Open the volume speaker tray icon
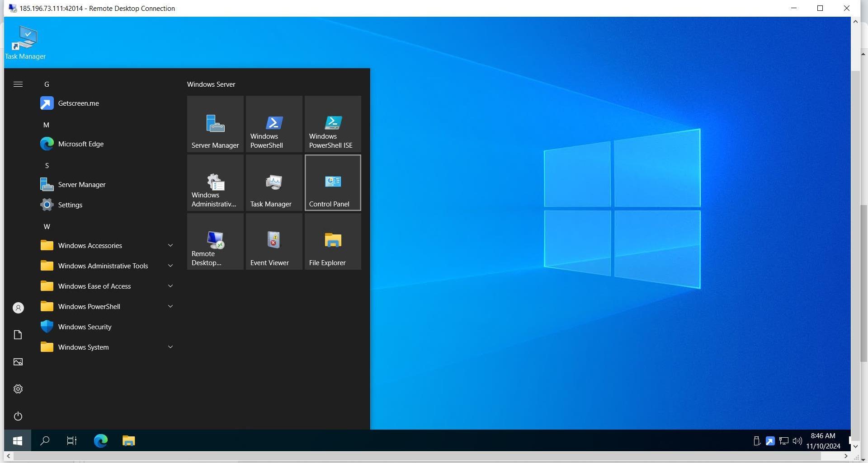The height and width of the screenshot is (463, 868). [797, 441]
